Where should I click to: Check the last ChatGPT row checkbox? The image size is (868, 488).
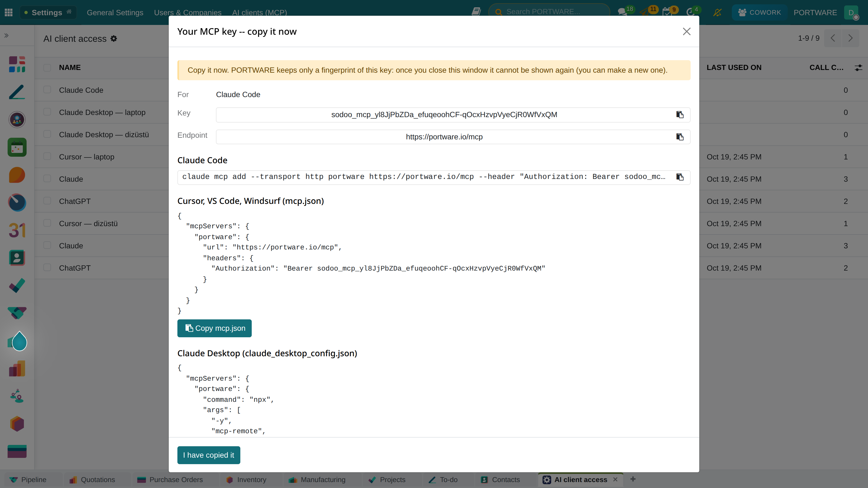47,267
